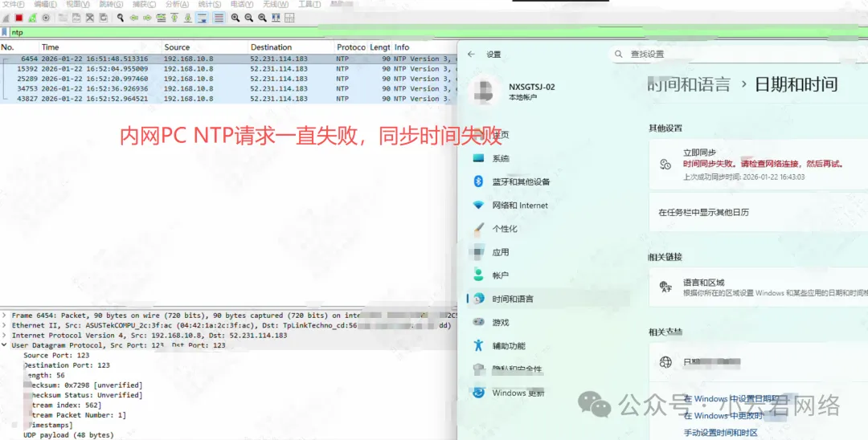Click the display filter bookmark icon
The image size is (868, 440).
[5, 32]
